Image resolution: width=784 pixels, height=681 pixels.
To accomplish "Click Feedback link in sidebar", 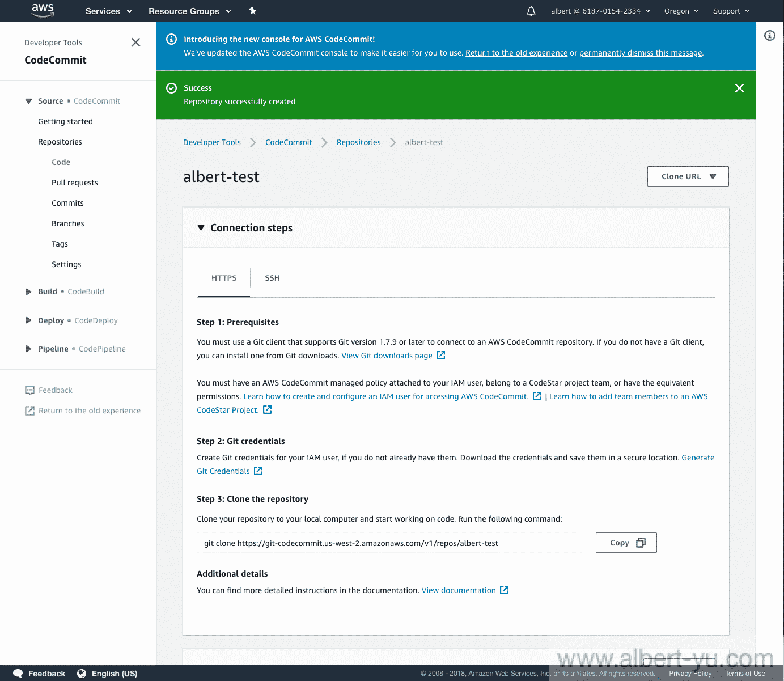I will (56, 390).
